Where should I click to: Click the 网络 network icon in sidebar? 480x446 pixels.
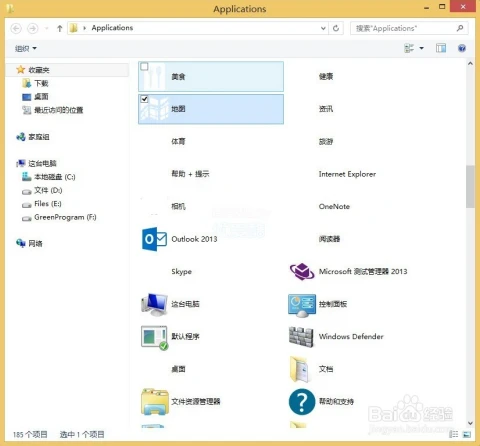(x=21, y=243)
